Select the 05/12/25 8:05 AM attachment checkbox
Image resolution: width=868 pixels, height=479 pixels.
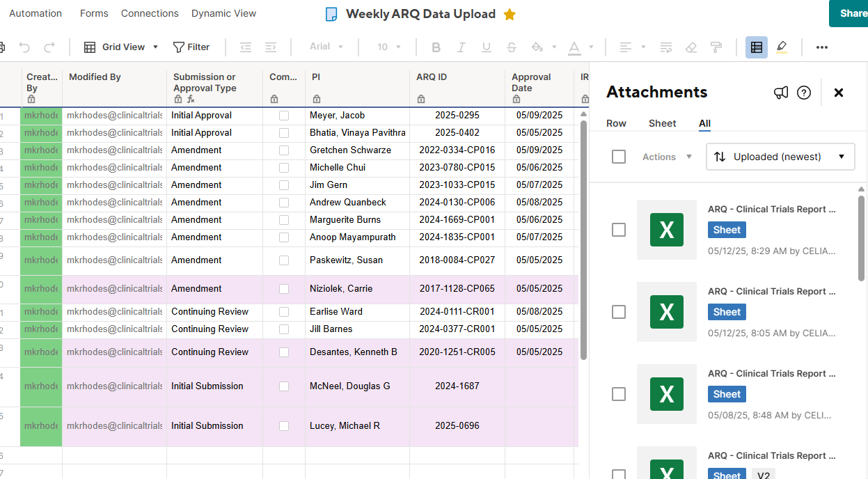click(x=619, y=312)
